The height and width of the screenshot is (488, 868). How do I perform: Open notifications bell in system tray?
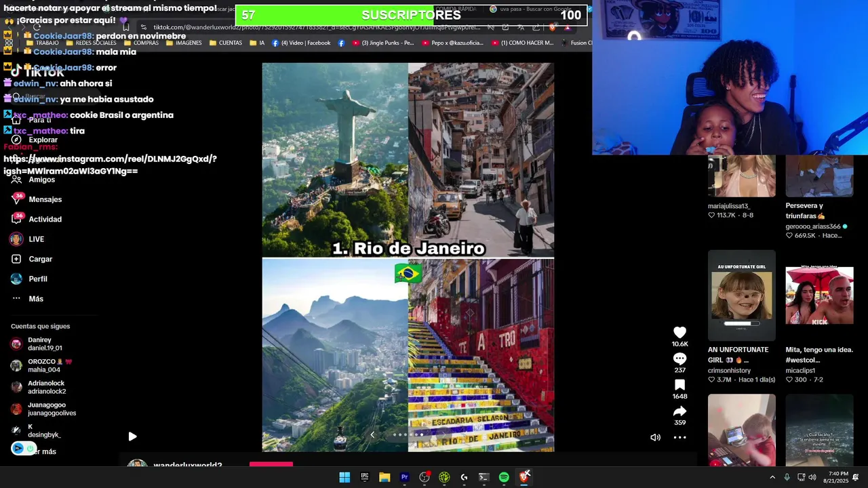[x=856, y=477]
